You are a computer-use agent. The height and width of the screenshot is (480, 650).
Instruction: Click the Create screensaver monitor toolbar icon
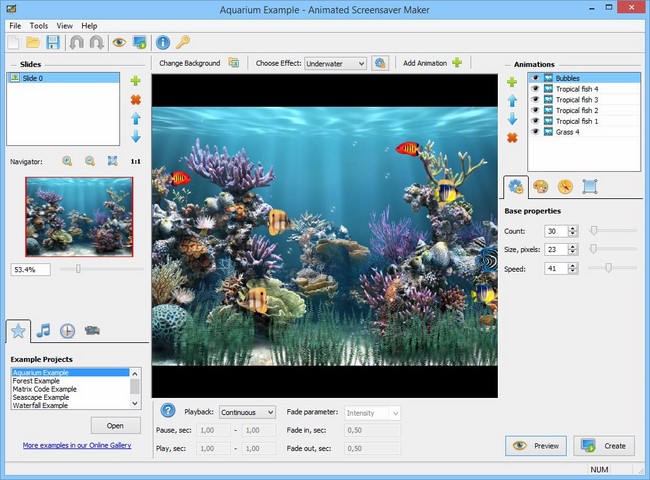click(140, 42)
